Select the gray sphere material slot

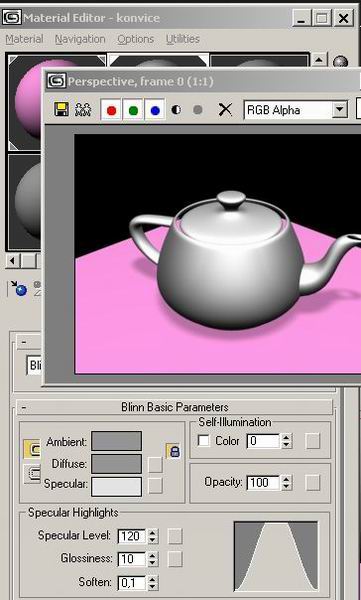pos(25,201)
